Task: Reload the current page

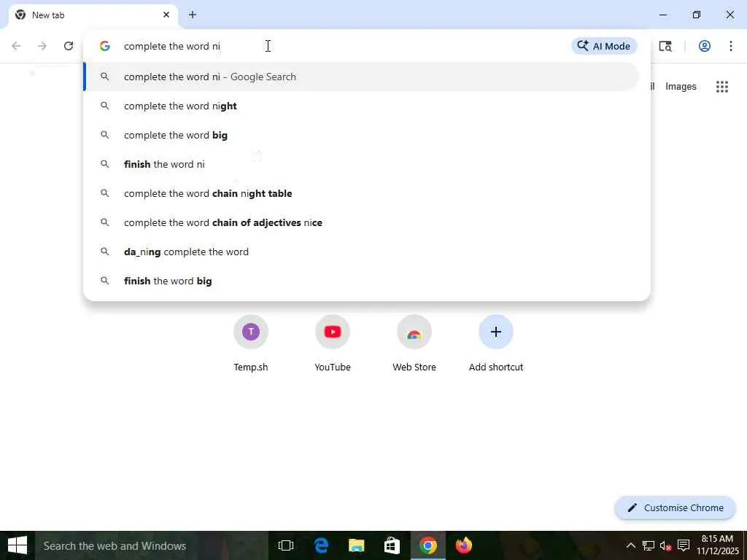Action: point(69,46)
